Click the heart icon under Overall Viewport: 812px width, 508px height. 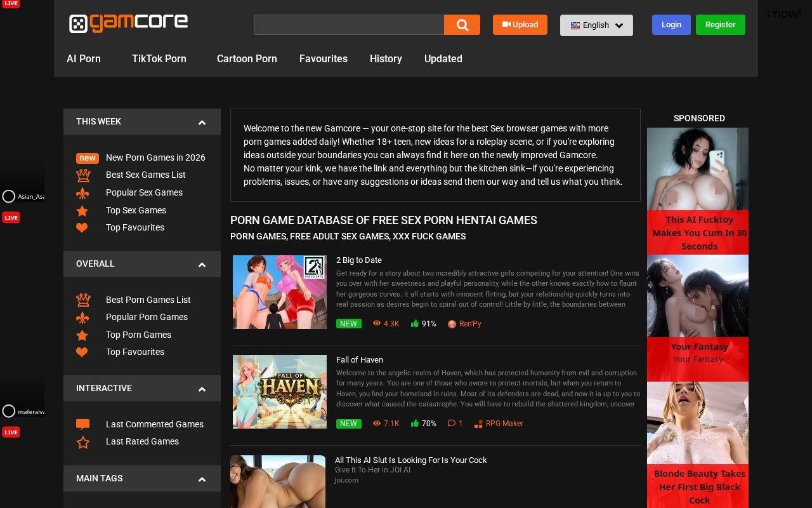[82, 352]
